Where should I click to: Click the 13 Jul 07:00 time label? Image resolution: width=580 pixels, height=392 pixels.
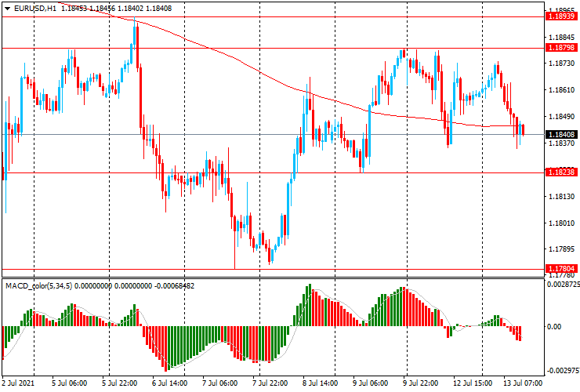523,383
